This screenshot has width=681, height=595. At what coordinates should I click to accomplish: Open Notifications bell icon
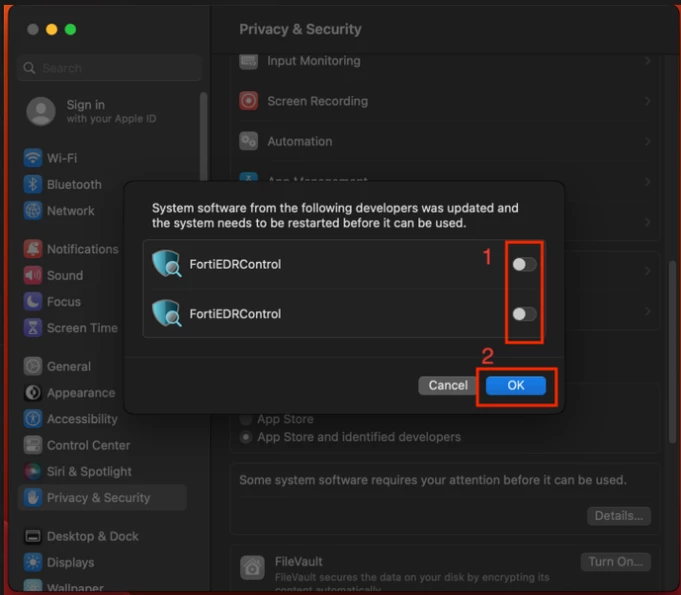[x=33, y=249]
